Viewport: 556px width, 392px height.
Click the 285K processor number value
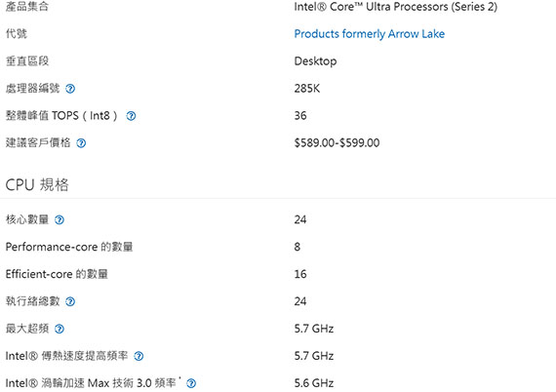(x=306, y=89)
